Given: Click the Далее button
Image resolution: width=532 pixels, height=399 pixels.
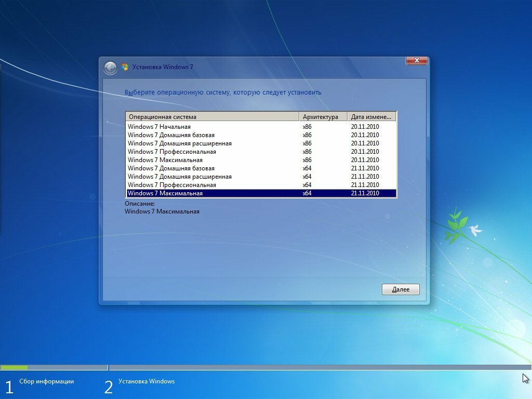Looking at the screenshot, I should [400, 289].
